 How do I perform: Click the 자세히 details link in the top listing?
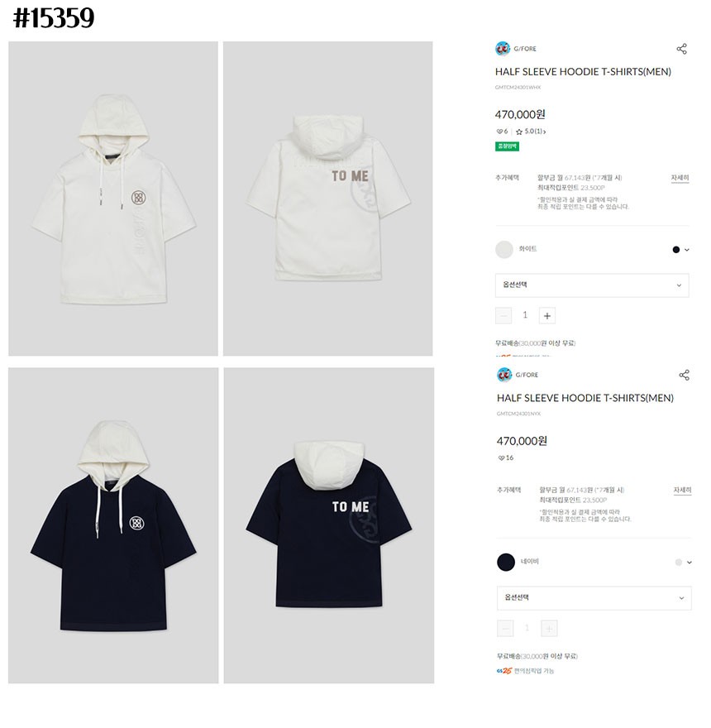pyautogui.click(x=680, y=178)
